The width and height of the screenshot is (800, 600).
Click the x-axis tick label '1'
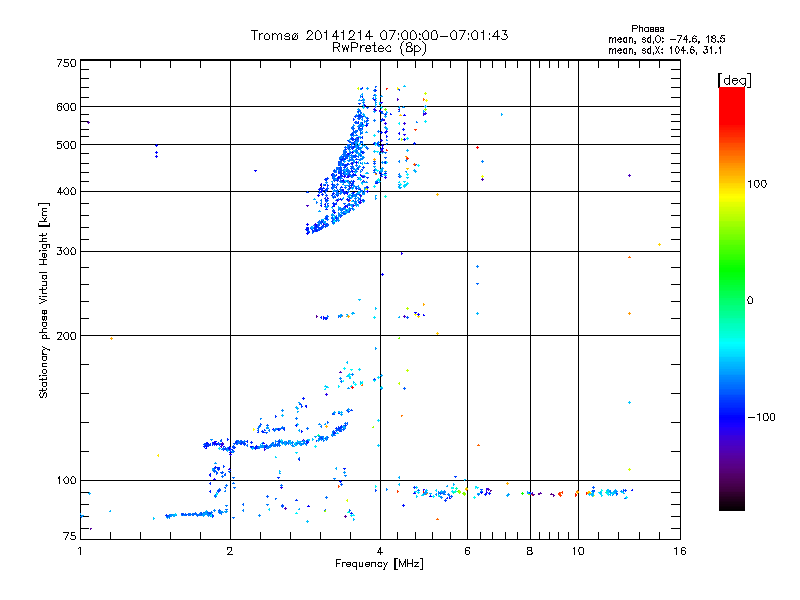(80, 551)
